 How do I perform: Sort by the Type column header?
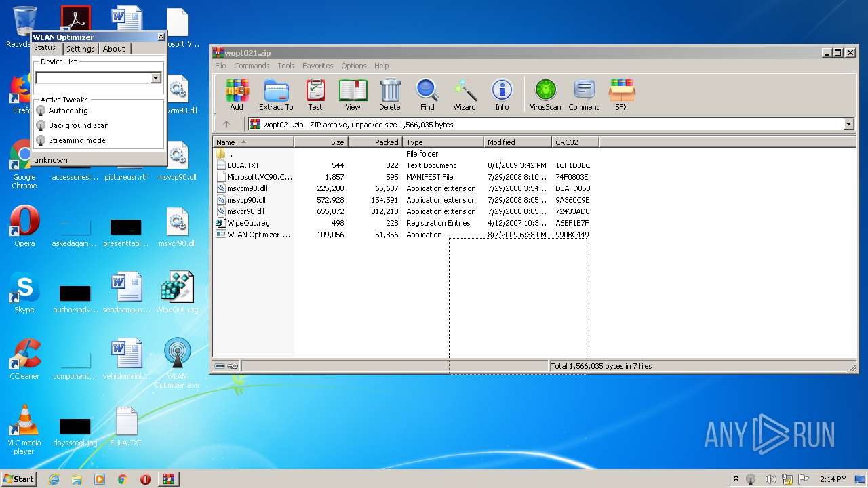tap(443, 142)
